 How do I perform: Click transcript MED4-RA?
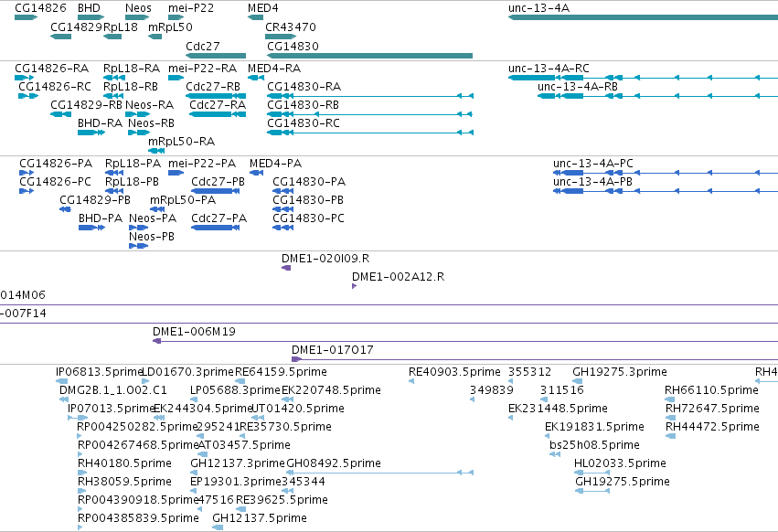[274, 69]
